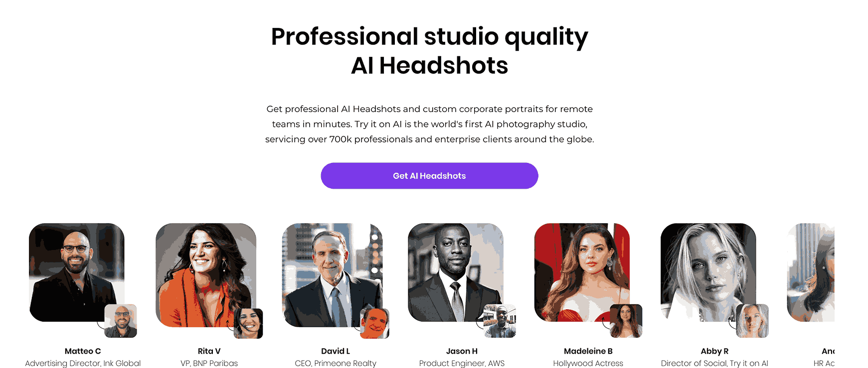
Task: Click the Get AI Headshots button
Action: 429,176
